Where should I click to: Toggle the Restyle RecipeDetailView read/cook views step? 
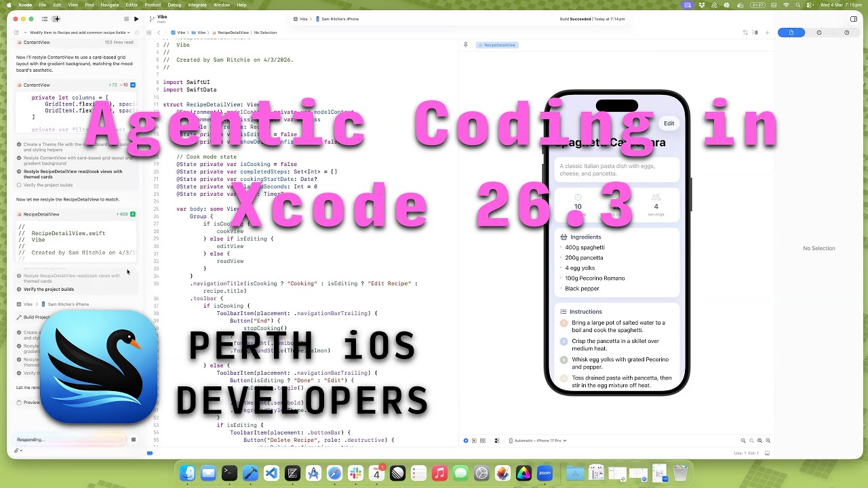point(70,174)
